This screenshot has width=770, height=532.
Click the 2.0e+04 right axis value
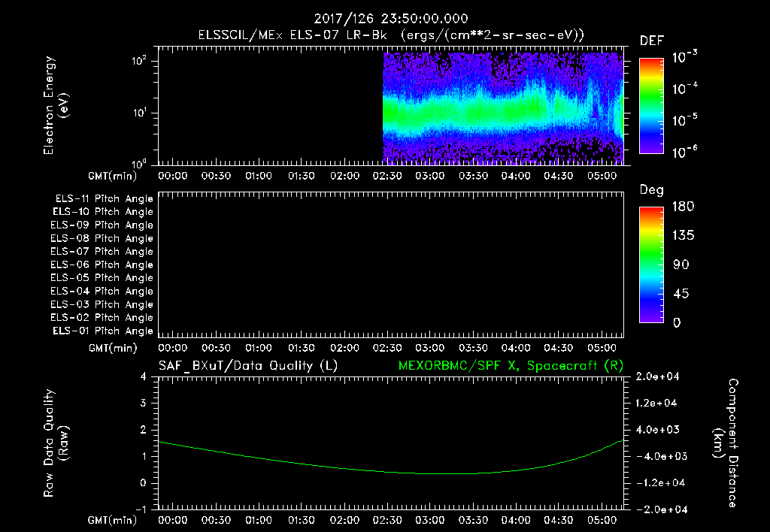click(657, 377)
